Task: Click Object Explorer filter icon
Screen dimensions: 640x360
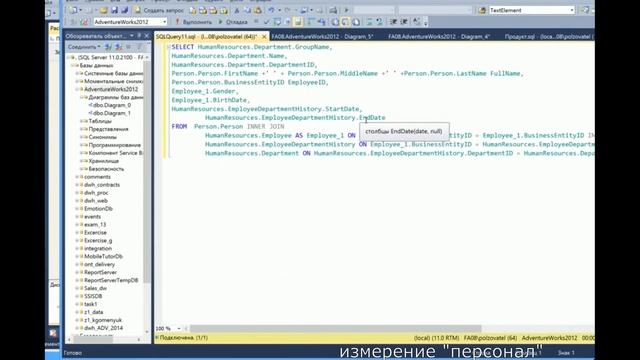Action: coord(139,47)
